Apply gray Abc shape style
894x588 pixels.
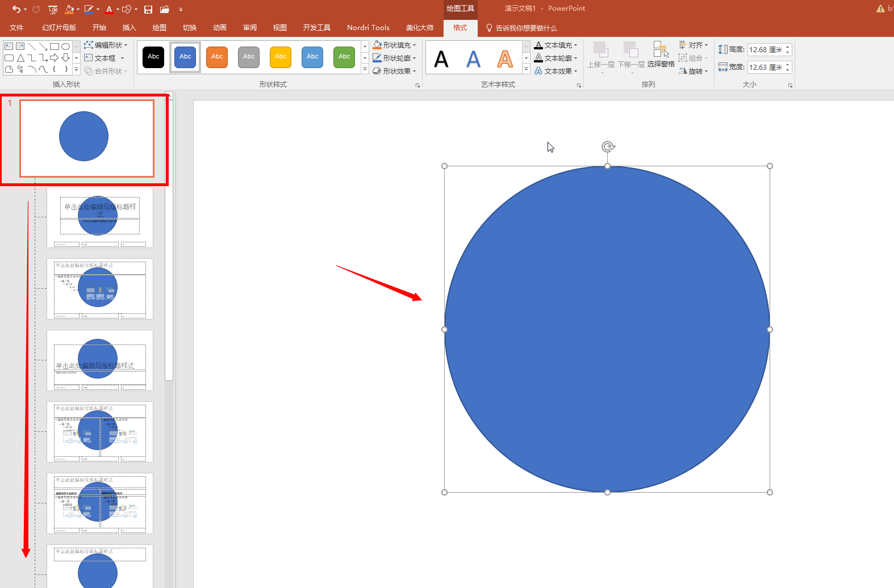[x=249, y=57]
